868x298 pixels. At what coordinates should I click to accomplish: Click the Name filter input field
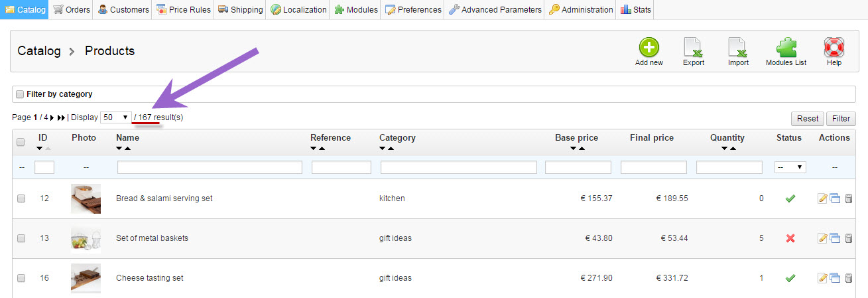210,167
